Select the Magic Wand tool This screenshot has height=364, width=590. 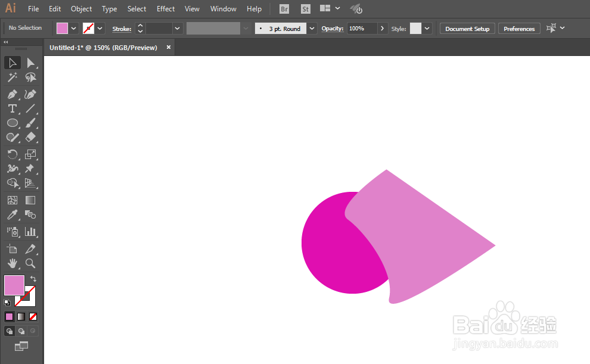click(x=13, y=77)
